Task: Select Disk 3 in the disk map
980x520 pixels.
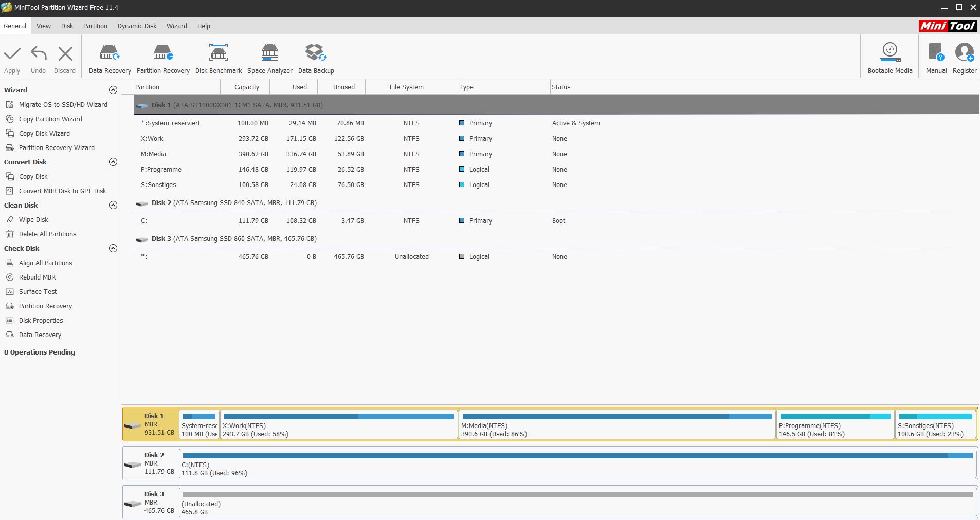Action: click(x=151, y=502)
